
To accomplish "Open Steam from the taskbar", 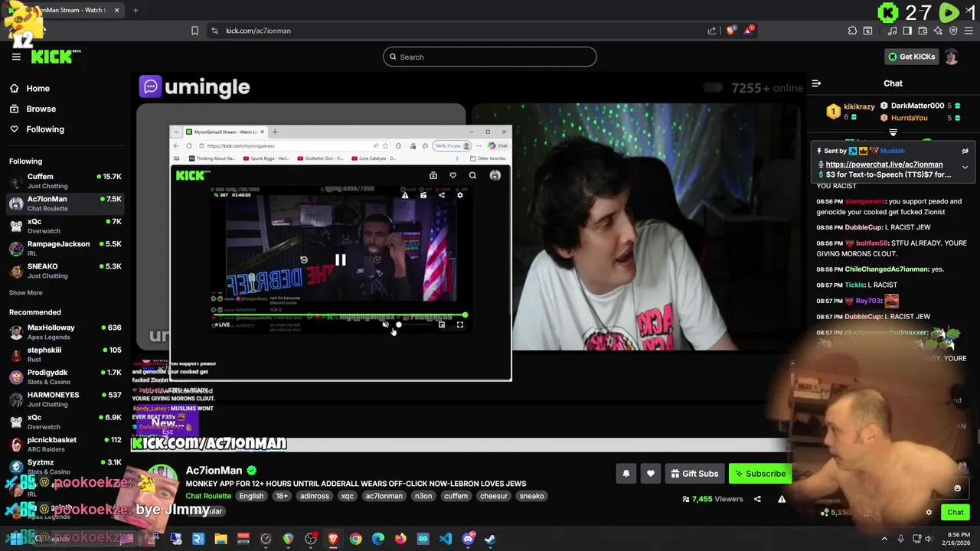I will tap(490, 539).
